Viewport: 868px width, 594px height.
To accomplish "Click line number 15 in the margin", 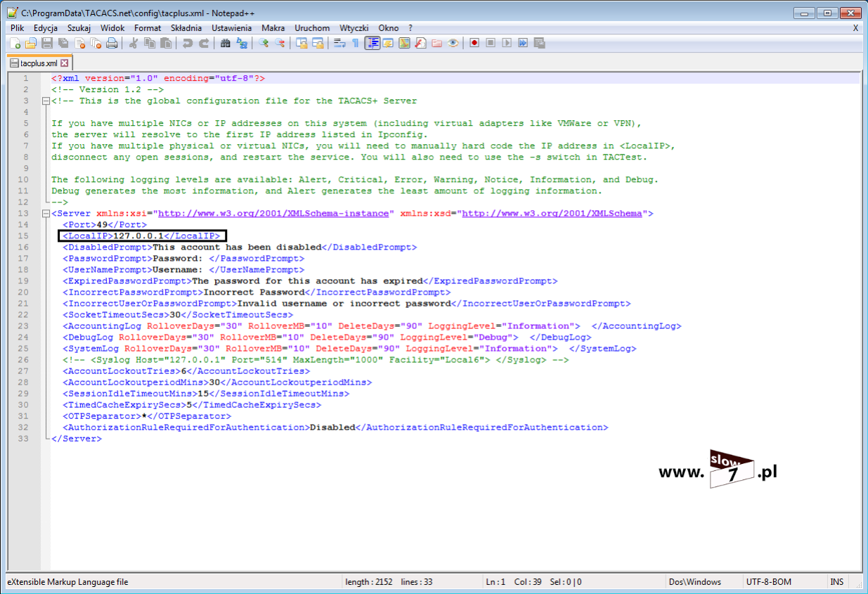I will click(25, 236).
